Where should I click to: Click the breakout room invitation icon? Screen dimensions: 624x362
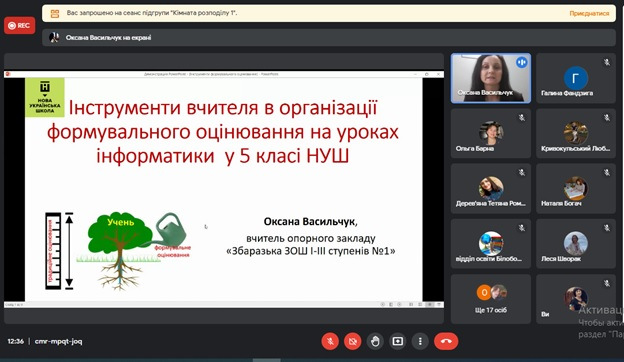[x=55, y=14]
